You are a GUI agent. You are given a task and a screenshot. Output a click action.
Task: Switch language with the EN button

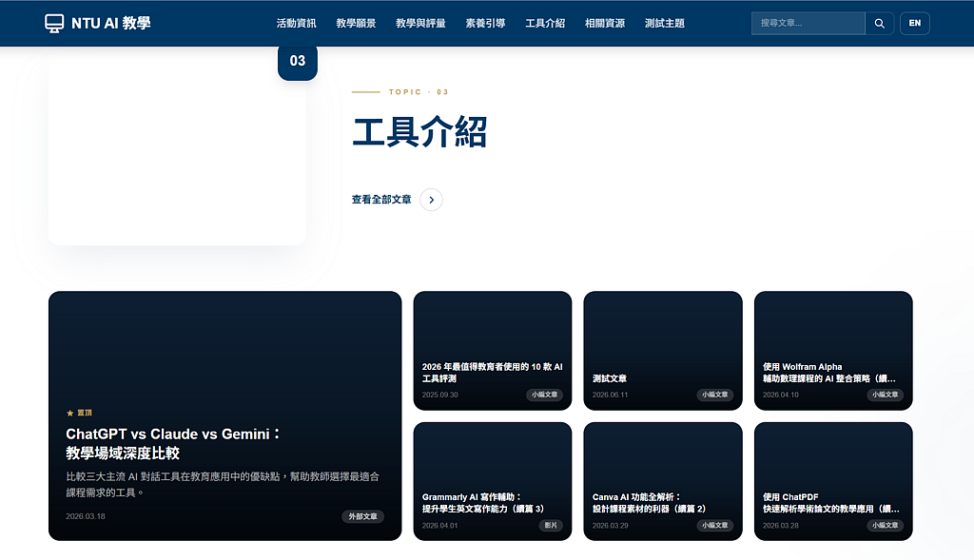914,24
